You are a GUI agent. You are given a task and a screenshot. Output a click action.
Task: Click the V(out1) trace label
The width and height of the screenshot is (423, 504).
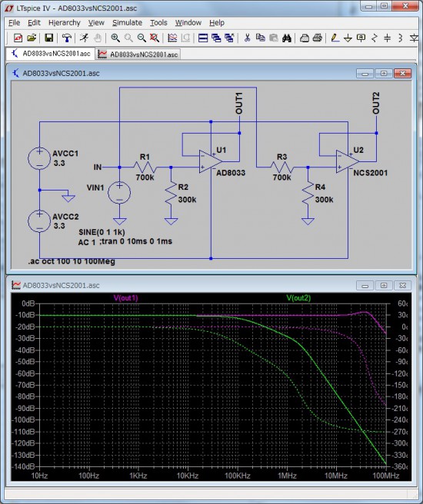126,298
